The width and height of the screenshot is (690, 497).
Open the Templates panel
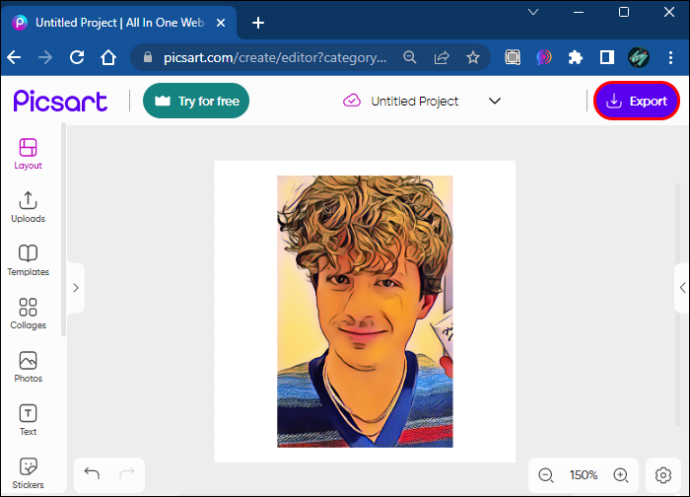pos(28,260)
